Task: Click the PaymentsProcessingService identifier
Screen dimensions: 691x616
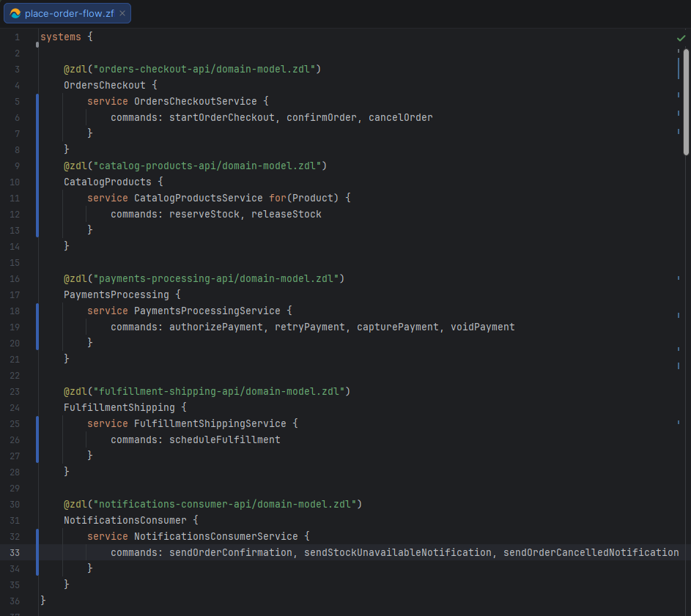Action: [x=207, y=311]
